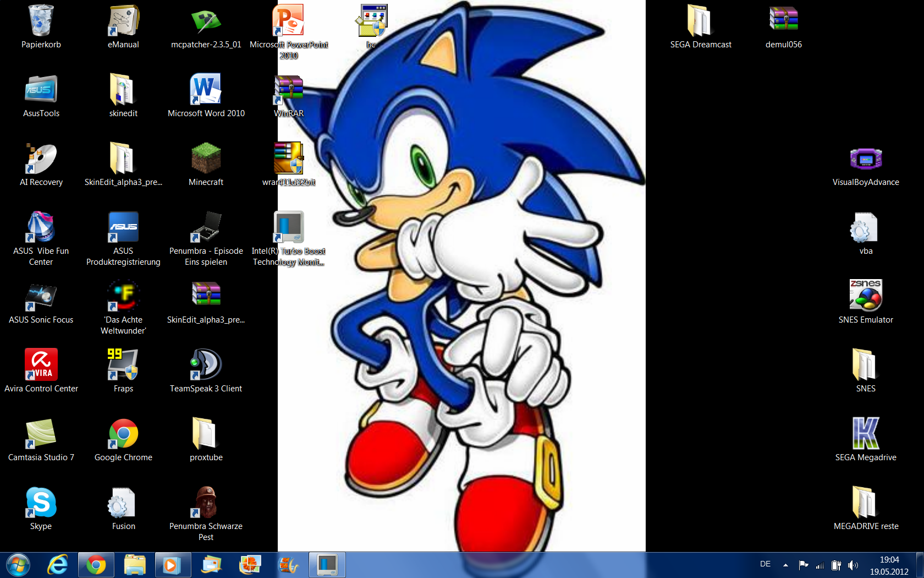Select the VisualBoyAdvance icon

(x=866, y=160)
